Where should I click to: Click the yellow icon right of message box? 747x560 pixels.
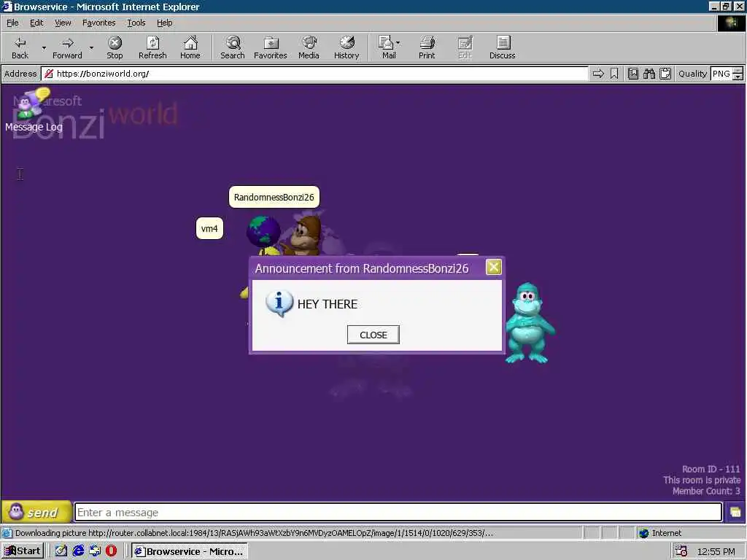tap(735, 513)
